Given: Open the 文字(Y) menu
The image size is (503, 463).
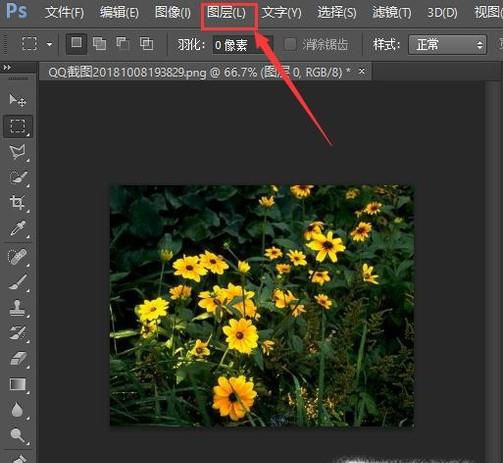Looking at the screenshot, I should click(282, 13).
